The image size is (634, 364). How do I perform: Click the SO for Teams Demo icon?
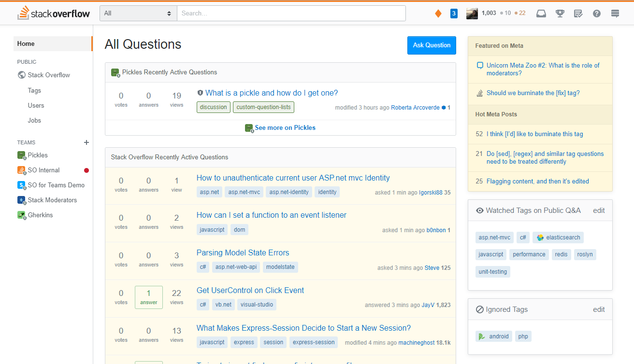21,185
